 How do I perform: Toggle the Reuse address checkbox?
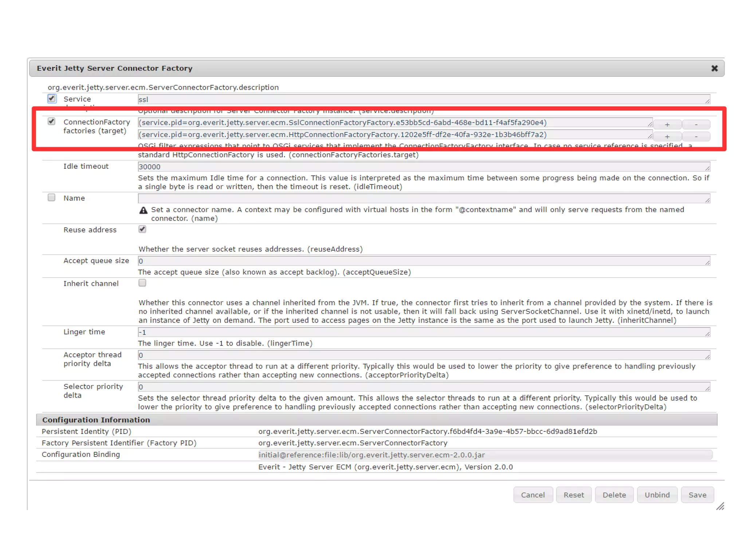tap(142, 229)
